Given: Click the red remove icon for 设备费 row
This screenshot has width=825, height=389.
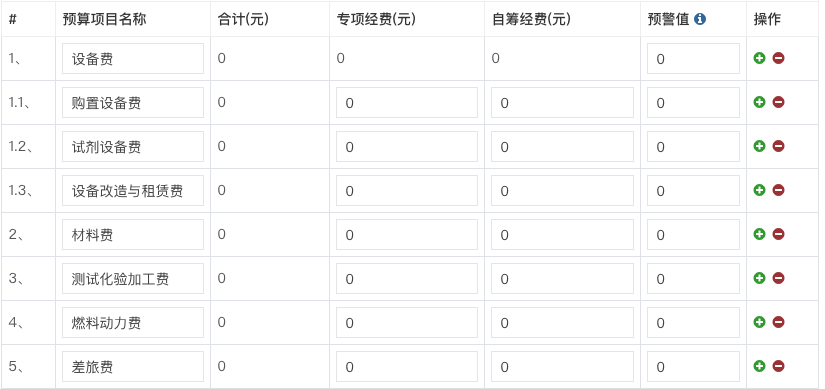Looking at the screenshot, I should [x=778, y=58].
